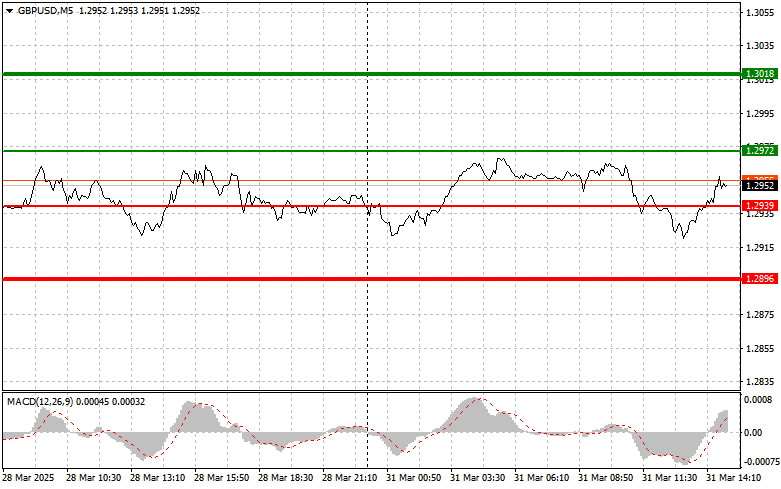Click the 28 Mar 13:10 time label
This screenshot has height=489, width=781.
pos(157,478)
